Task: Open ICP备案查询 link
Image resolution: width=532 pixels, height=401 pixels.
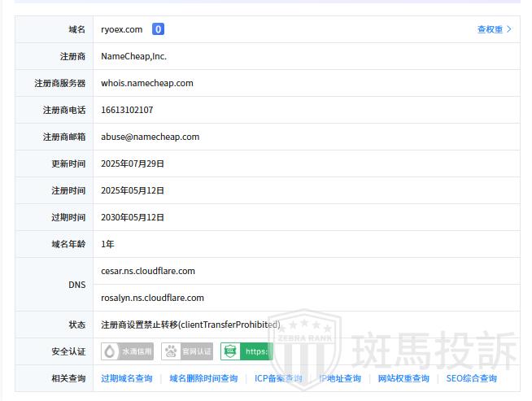Action: coord(278,378)
